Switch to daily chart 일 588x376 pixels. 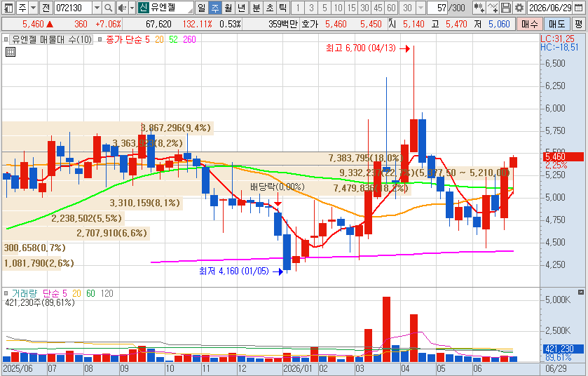[x=202, y=8]
